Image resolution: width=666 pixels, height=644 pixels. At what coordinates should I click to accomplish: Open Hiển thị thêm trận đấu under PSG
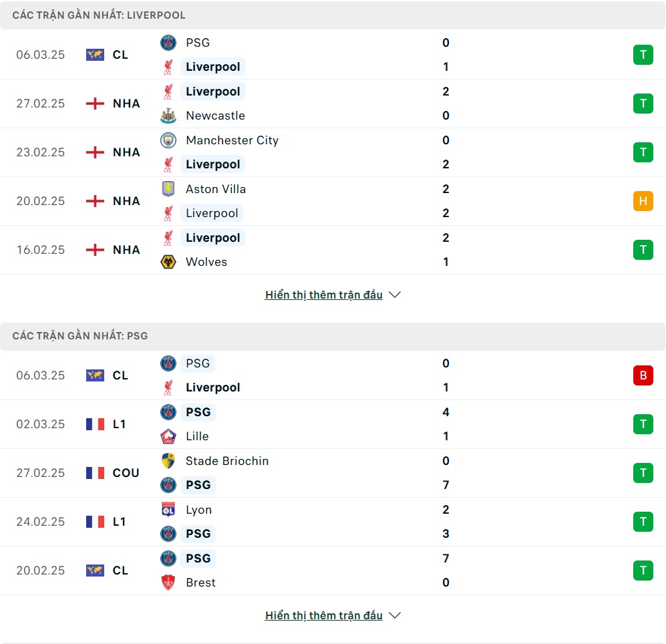click(x=324, y=615)
